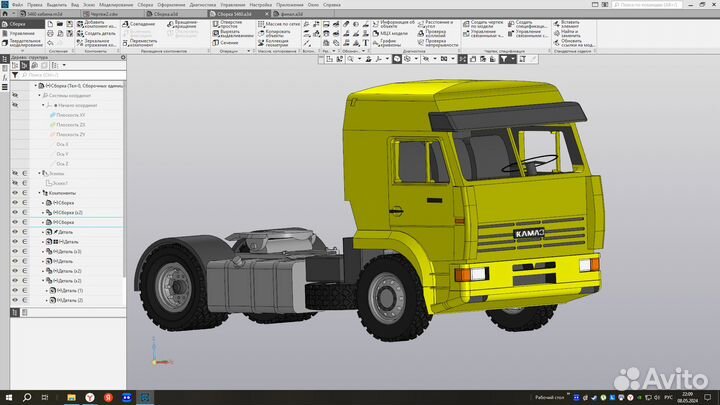
Task: Open tree panel toolbar dropdown arrow
Action: (x=64, y=65)
